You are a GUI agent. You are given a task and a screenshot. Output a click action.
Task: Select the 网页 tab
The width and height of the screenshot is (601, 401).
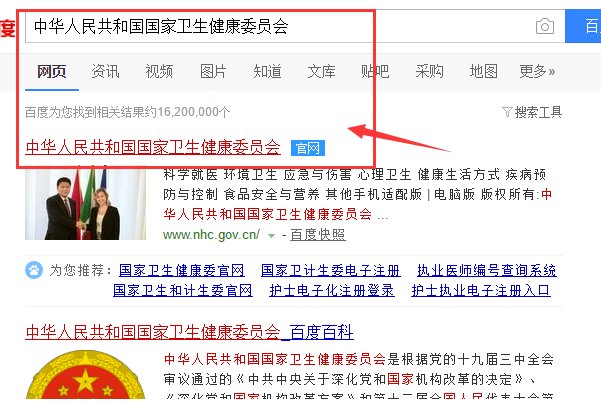[x=52, y=72]
